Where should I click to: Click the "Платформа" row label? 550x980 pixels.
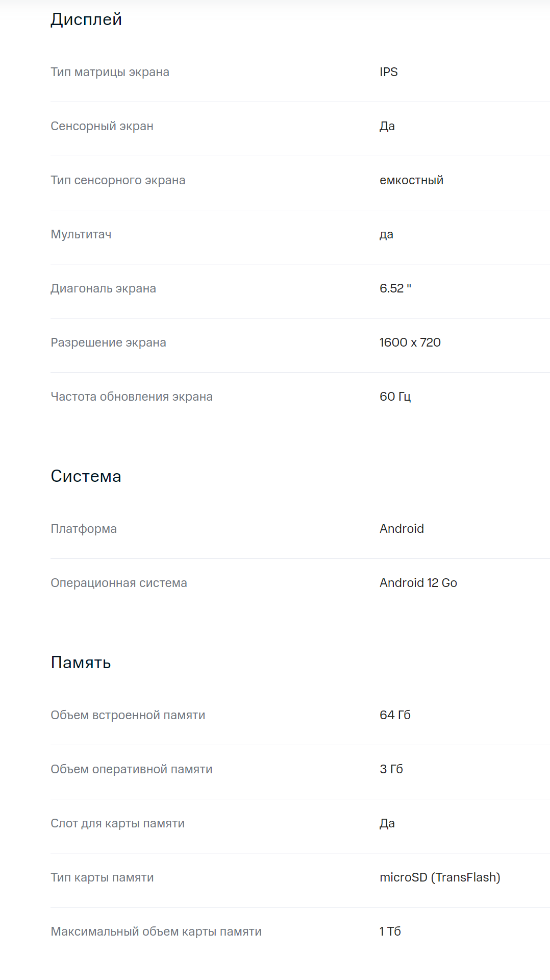pos(84,529)
